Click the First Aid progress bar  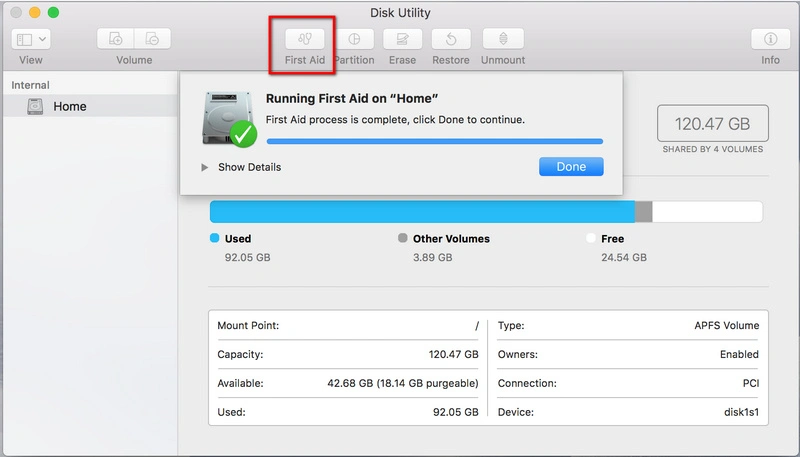(434, 141)
